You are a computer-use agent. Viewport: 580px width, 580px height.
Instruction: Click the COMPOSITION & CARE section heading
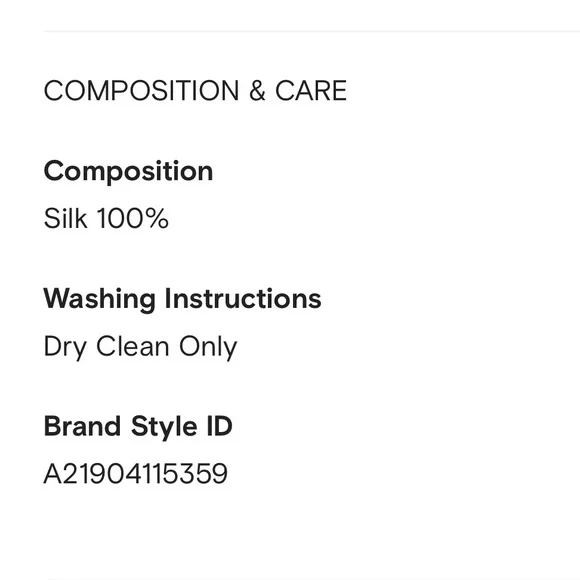(x=195, y=91)
